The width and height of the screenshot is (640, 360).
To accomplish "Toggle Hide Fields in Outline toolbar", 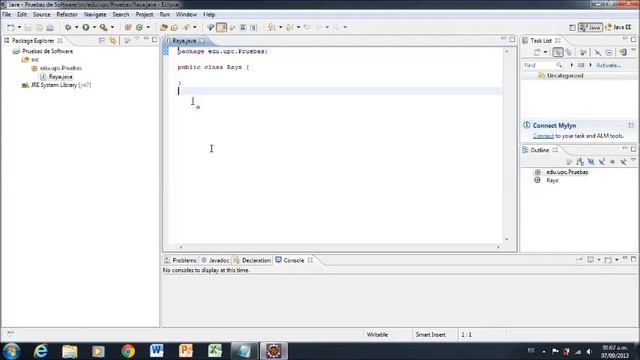I will [591, 162].
